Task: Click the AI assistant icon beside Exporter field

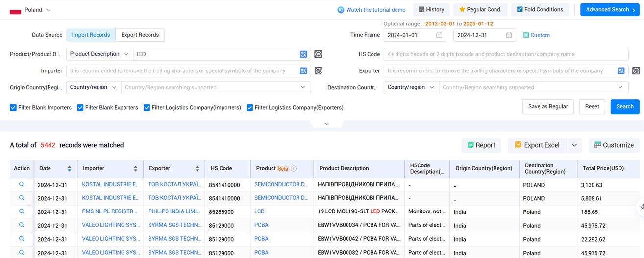Action: click(636, 71)
